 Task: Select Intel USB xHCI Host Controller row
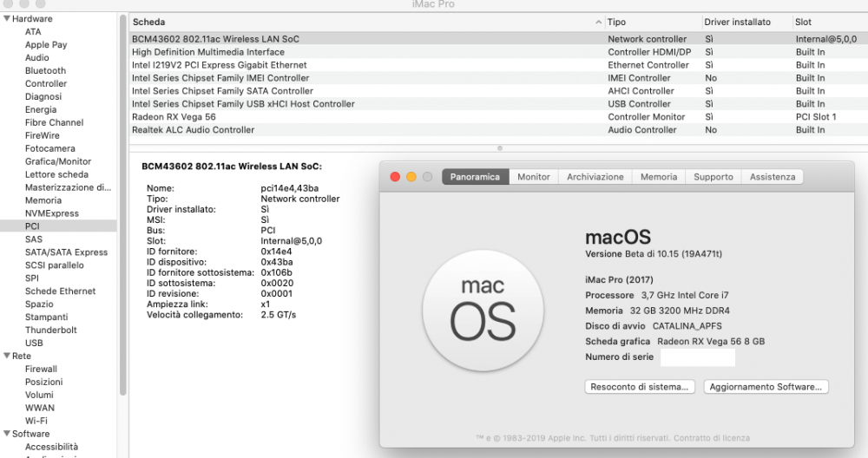tap(498, 104)
